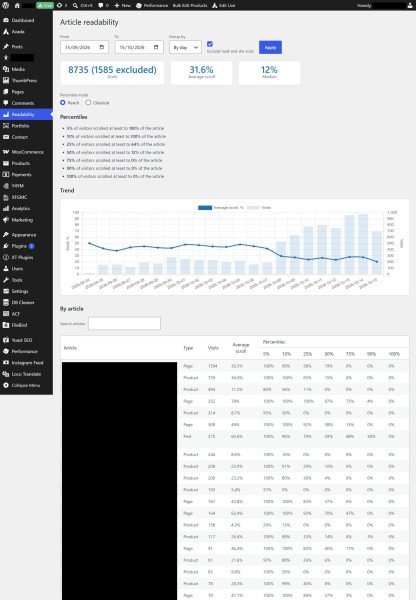Click the Collapse Menu arrow icon

(6, 385)
